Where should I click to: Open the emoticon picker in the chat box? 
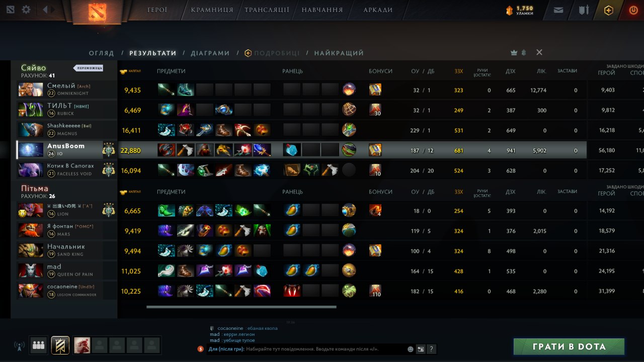[410, 349]
